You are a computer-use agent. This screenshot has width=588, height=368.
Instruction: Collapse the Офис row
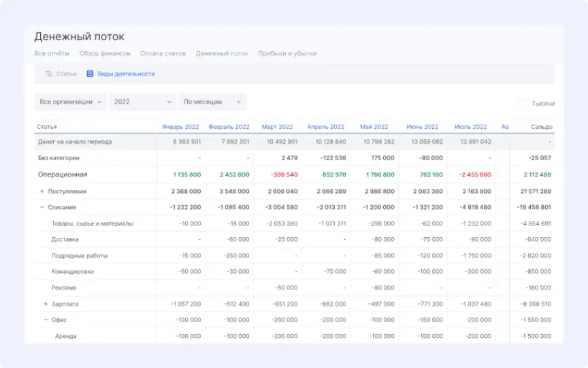pos(46,320)
